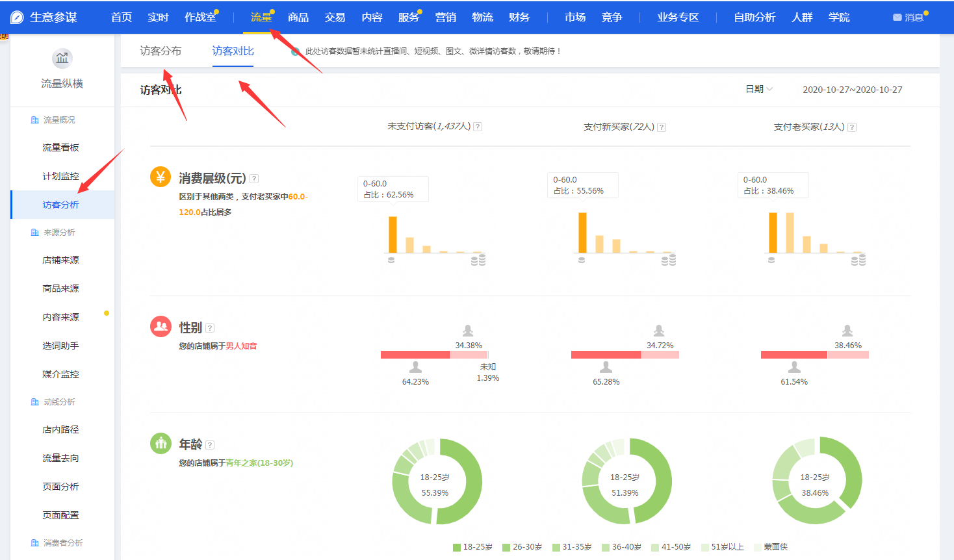Open 商品来源 in the sidebar
Image resolution: width=954 pixels, height=560 pixels.
[x=62, y=288]
